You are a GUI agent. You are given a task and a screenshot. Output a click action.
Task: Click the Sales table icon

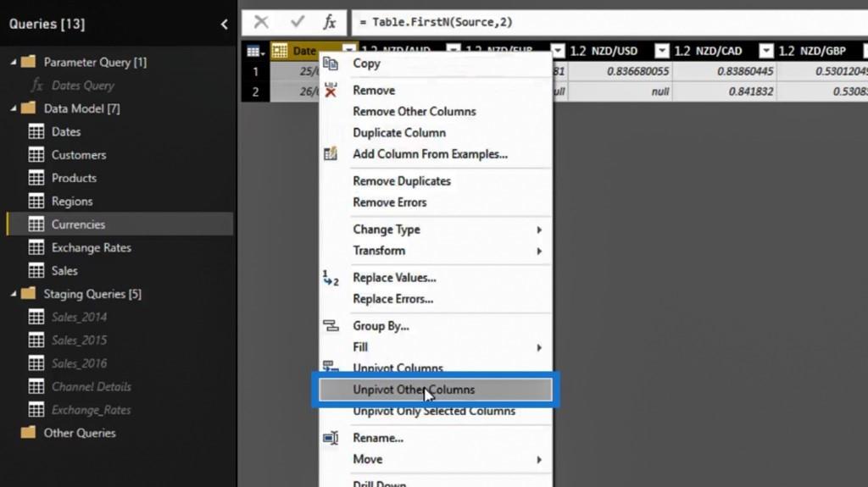point(36,271)
